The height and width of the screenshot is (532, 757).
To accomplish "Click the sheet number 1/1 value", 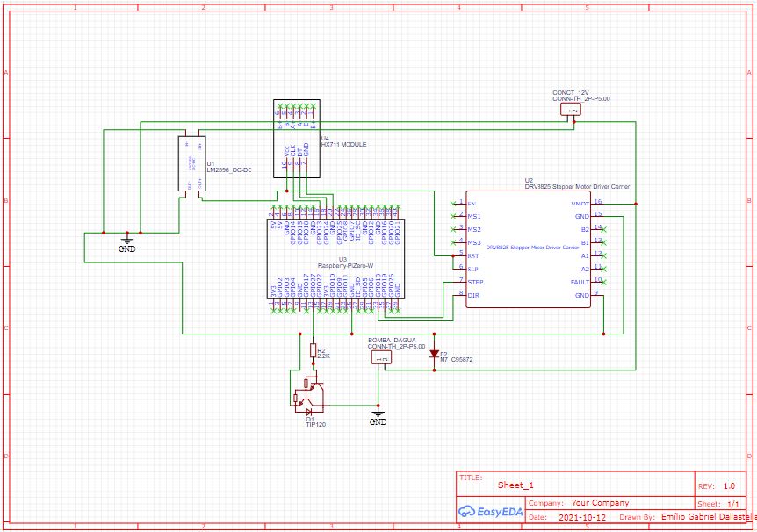I will coord(732,504).
